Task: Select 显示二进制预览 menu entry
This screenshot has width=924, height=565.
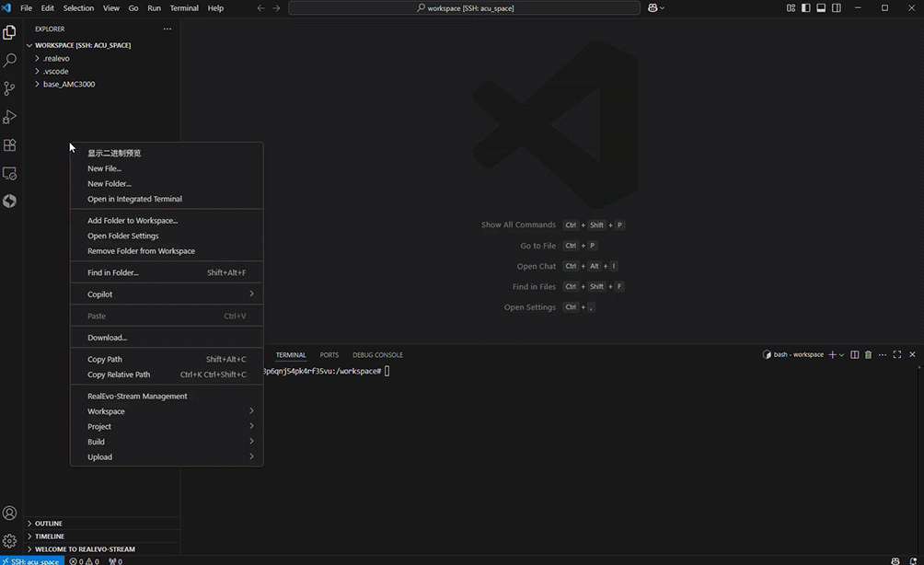Action: pos(167,153)
